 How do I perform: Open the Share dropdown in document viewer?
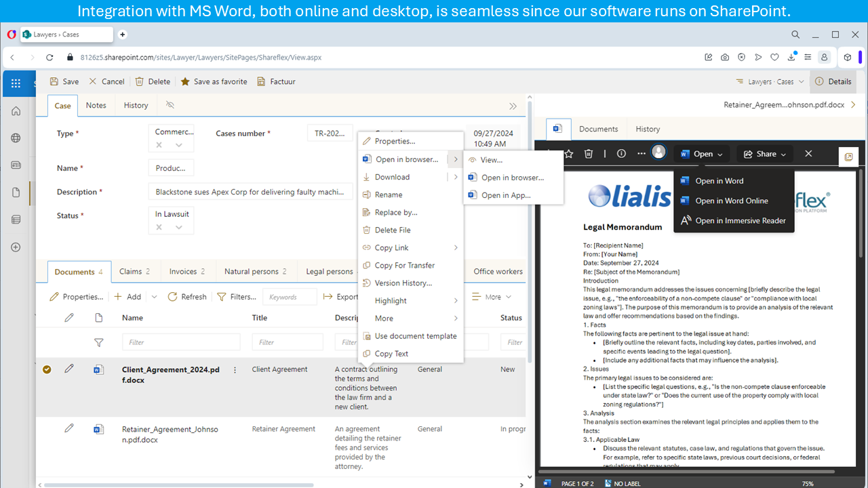tap(764, 154)
